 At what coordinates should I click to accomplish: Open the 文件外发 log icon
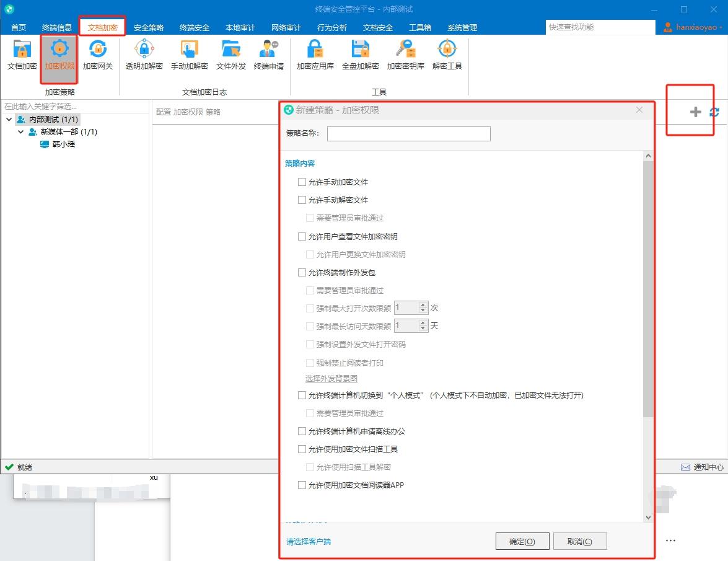point(230,55)
